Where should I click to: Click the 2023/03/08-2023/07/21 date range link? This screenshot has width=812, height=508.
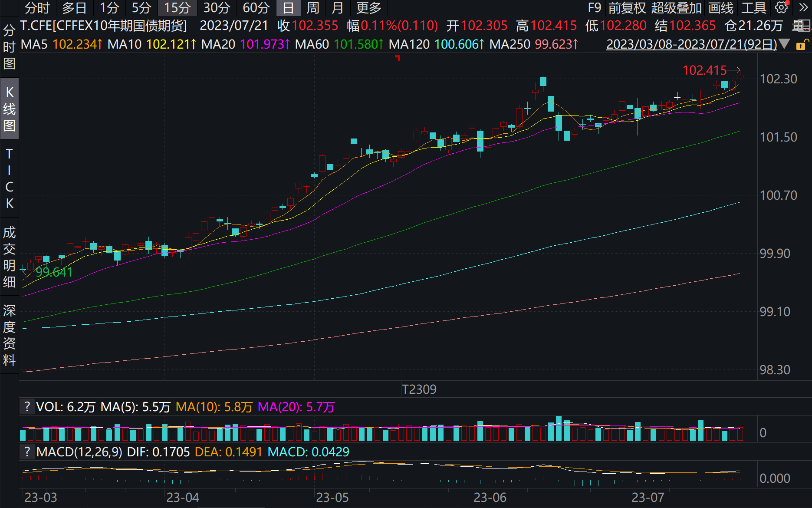(x=691, y=44)
